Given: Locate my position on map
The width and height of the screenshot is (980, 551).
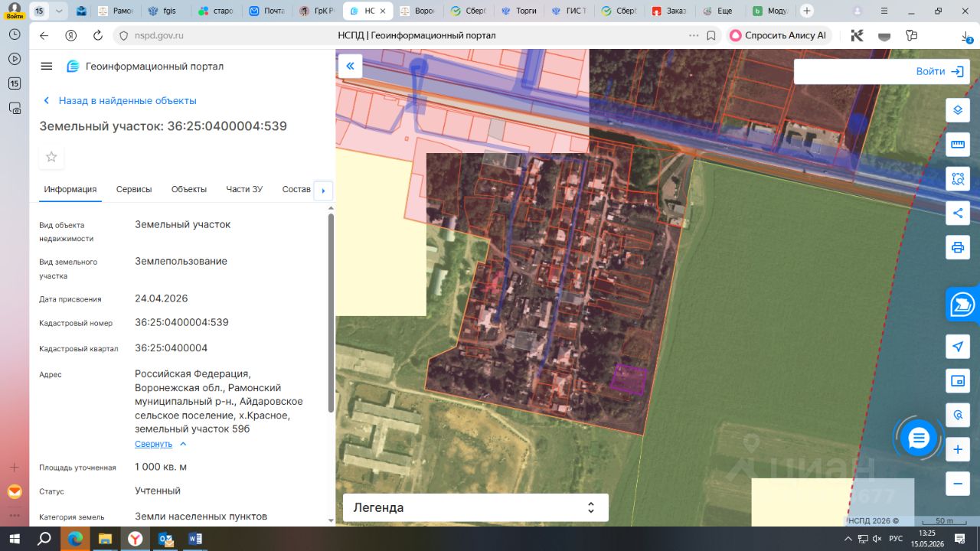Looking at the screenshot, I should click(957, 347).
